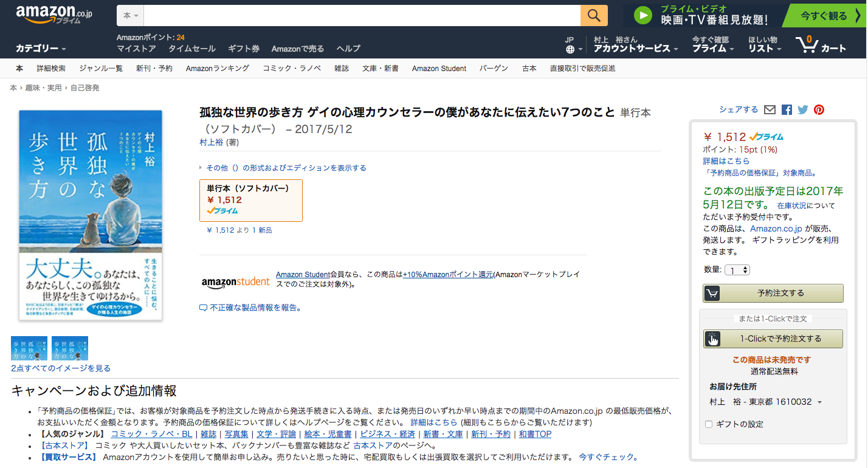Open the プライム account dropdown

tap(713, 49)
